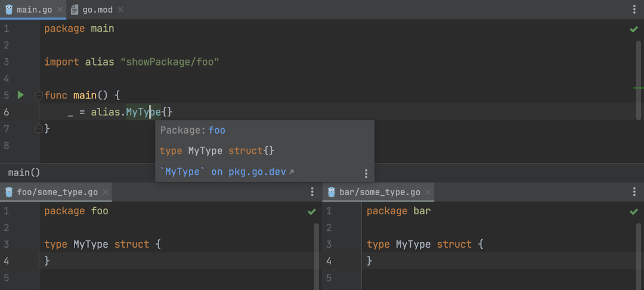This screenshot has width=644, height=290.
Task: Click inspection checkmark in main.go editor
Action: (634, 29)
